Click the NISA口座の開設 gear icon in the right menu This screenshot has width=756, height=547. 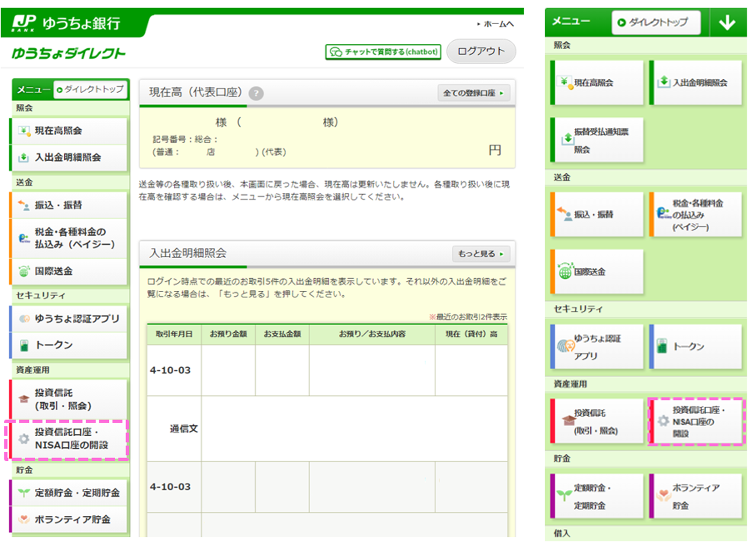click(x=664, y=421)
